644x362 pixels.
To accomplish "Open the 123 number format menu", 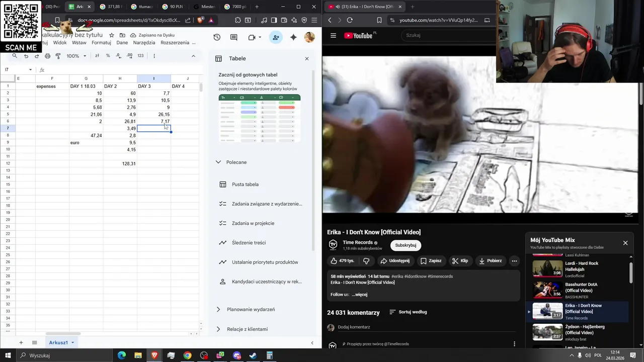I will pyautogui.click(x=140, y=56).
